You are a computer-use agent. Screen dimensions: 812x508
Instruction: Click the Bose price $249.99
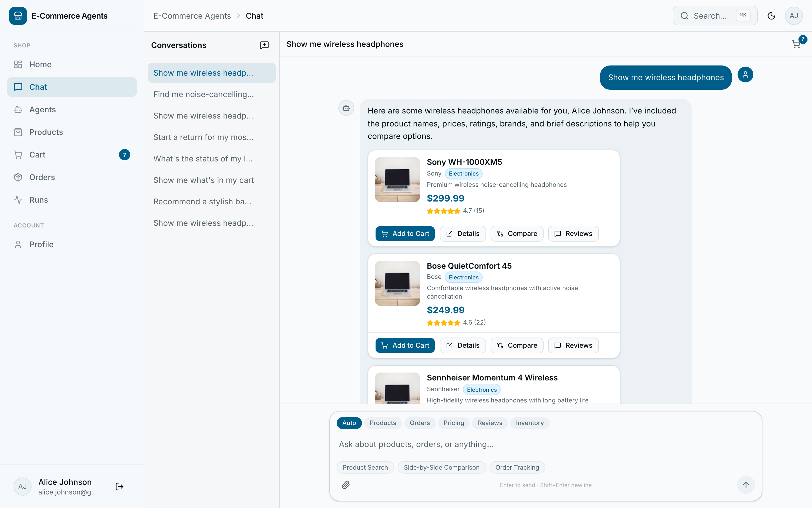coord(445,310)
